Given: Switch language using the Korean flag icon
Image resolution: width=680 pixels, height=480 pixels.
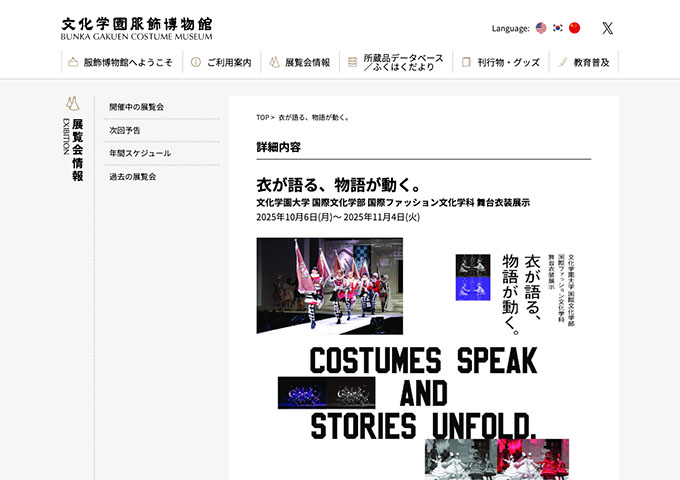Looking at the screenshot, I should (558, 28).
